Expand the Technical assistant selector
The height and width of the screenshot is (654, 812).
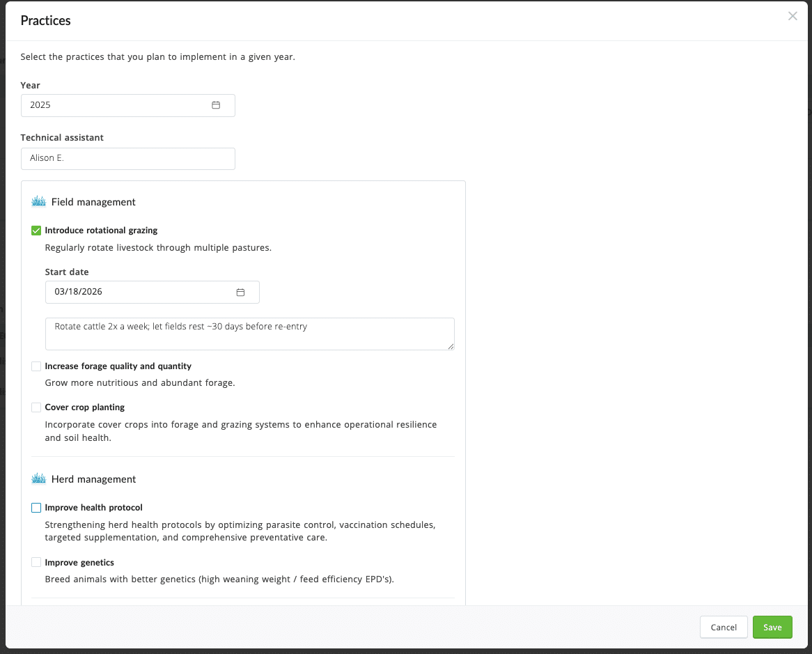(127, 158)
